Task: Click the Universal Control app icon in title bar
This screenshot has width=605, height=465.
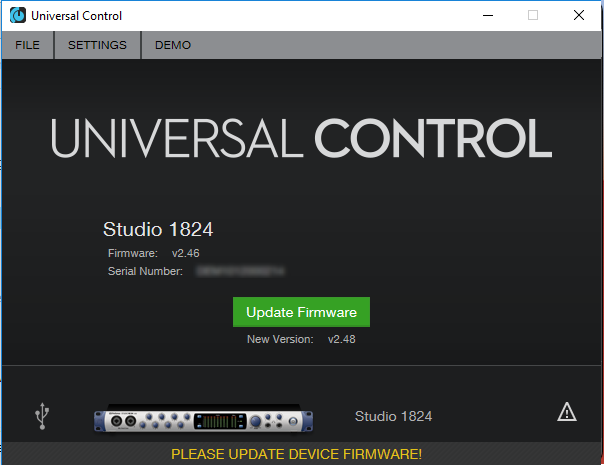Action: pyautogui.click(x=18, y=15)
